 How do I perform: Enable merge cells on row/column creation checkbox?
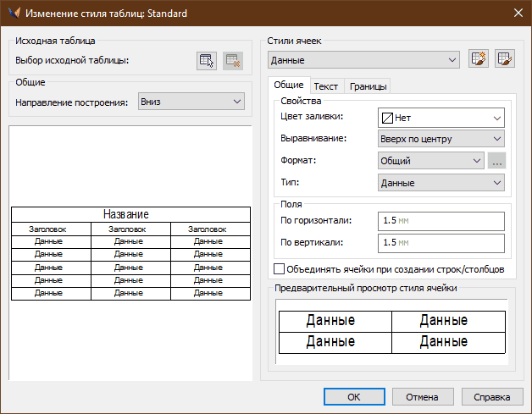(280, 269)
